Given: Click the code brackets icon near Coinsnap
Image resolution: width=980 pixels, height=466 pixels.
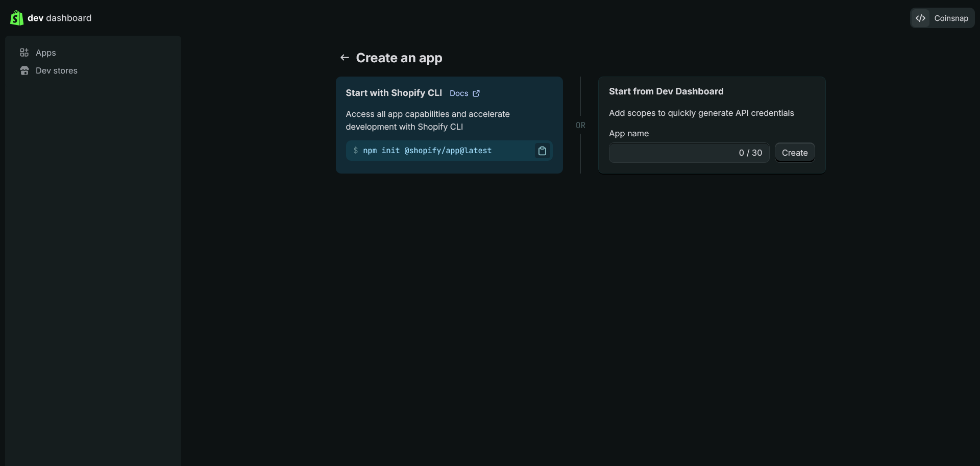Looking at the screenshot, I should 920,18.
